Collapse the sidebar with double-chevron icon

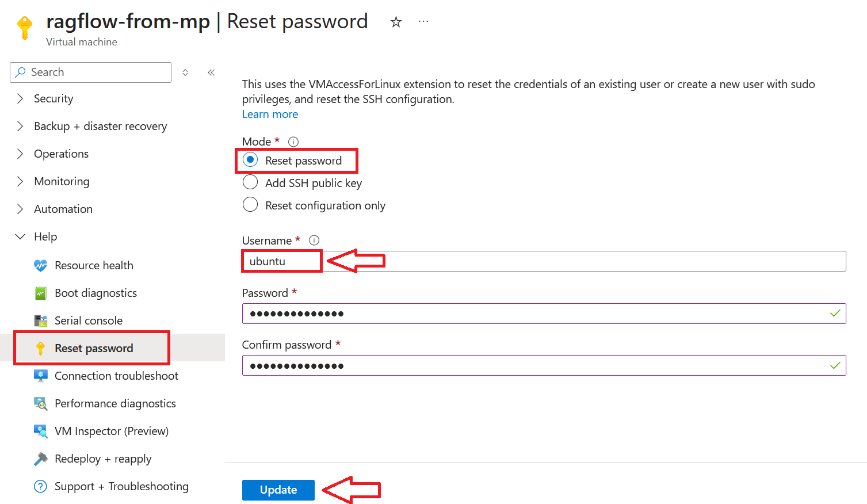211,72
